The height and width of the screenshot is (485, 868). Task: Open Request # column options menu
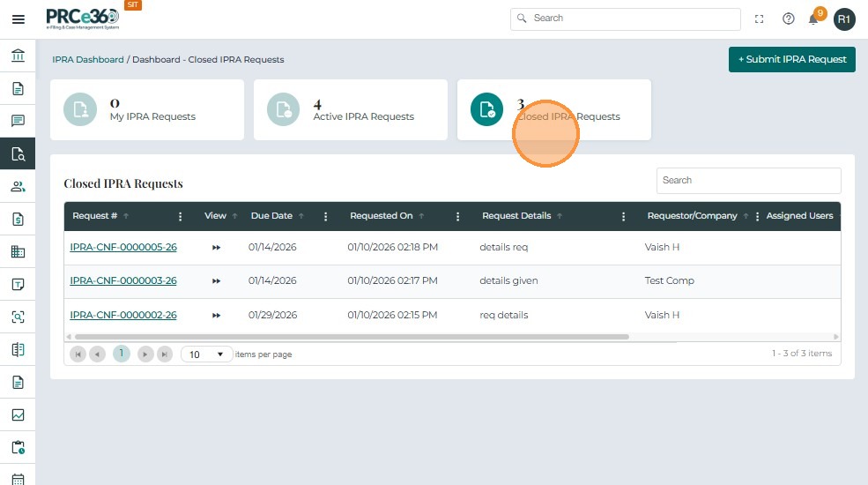pos(181,216)
